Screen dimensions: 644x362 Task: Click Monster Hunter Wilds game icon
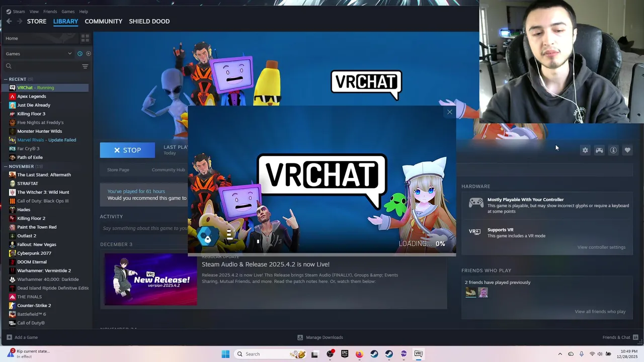[x=13, y=131]
